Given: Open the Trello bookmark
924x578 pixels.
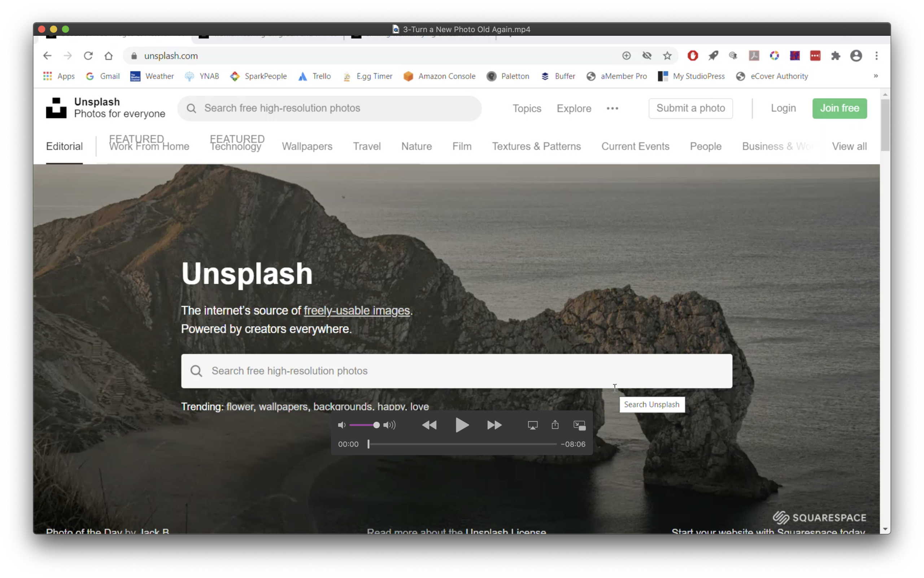Looking at the screenshot, I should click(x=314, y=76).
